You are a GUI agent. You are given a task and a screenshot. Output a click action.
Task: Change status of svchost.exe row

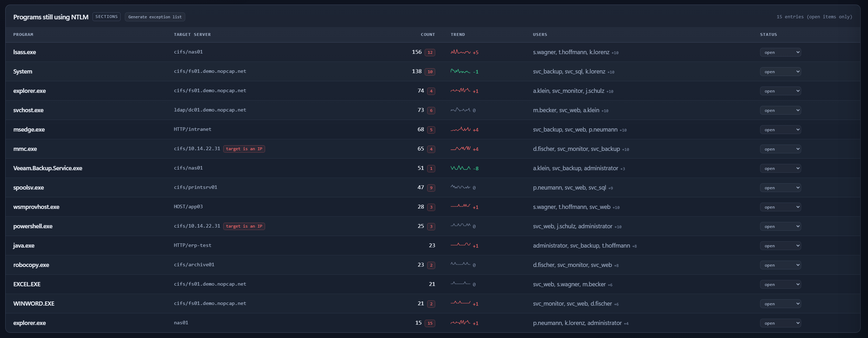(x=780, y=110)
